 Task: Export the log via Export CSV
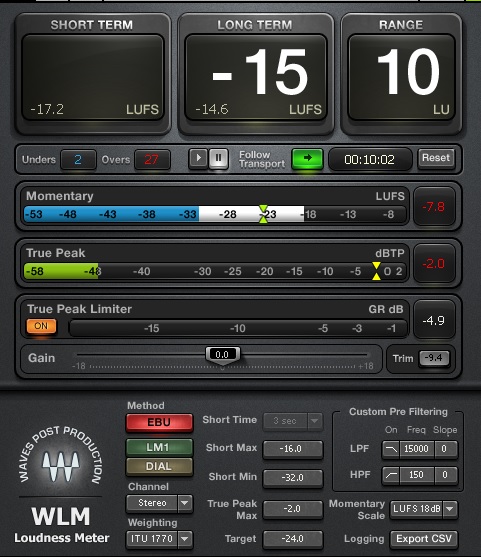[424, 539]
